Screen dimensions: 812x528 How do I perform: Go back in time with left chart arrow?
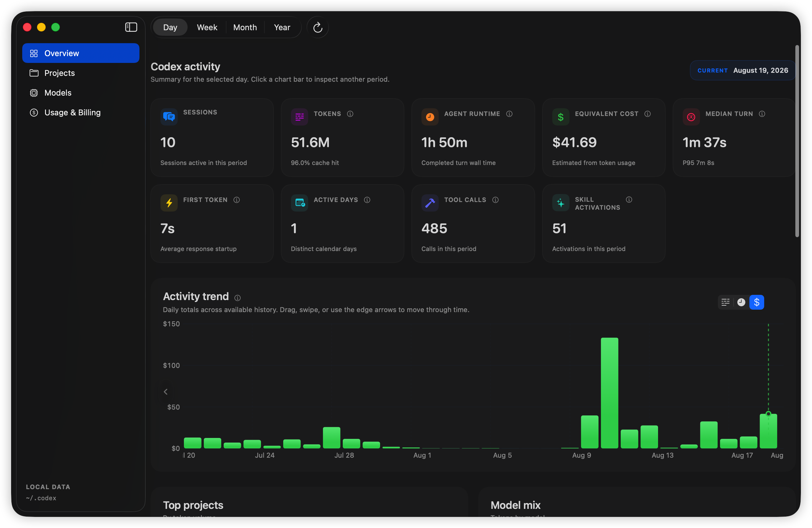coord(165,392)
